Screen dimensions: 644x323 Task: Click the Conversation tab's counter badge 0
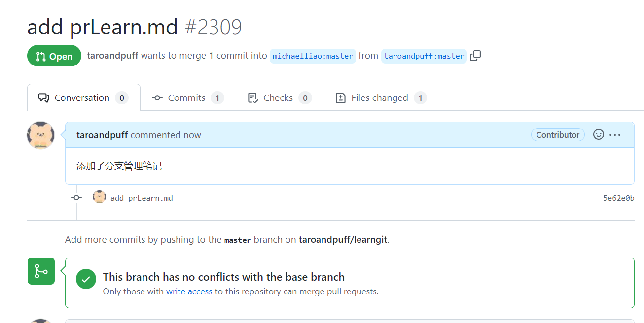tap(122, 98)
